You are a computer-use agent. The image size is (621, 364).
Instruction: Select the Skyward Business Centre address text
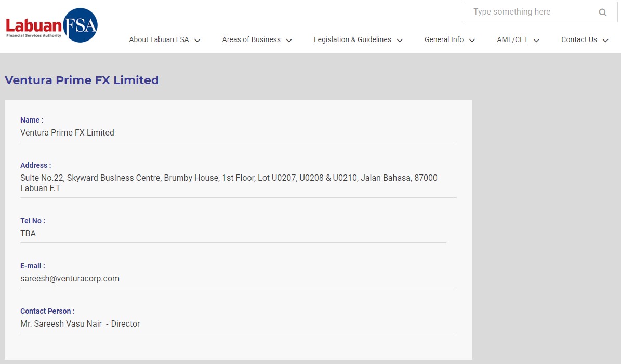[229, 183]
